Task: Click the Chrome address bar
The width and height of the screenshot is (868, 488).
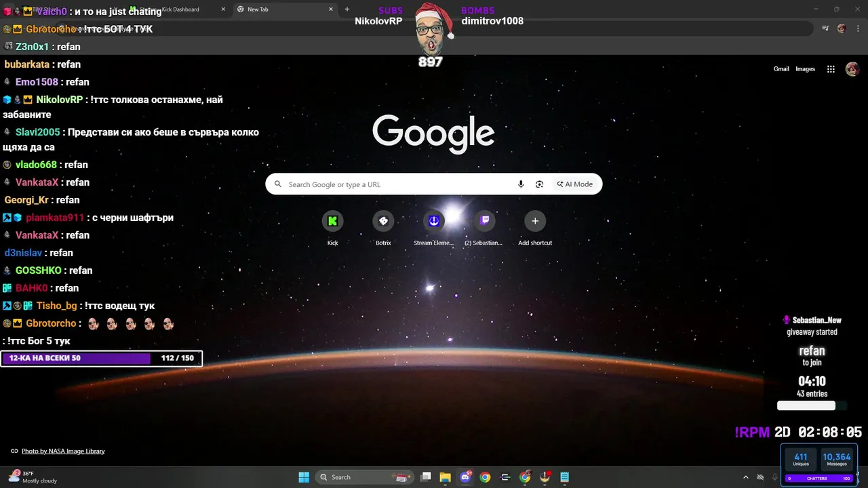Action: [434, 28]
